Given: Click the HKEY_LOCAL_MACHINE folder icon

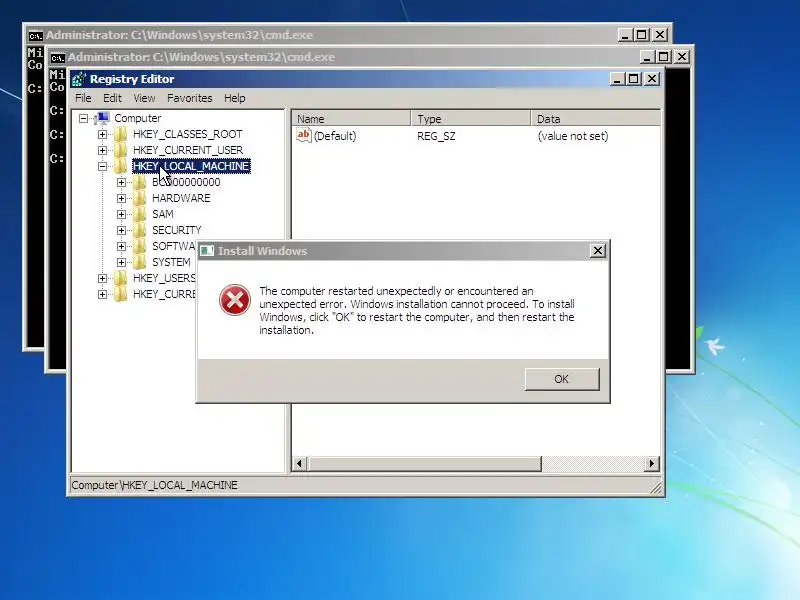Looking at the screenshot, I should [120, 166].
